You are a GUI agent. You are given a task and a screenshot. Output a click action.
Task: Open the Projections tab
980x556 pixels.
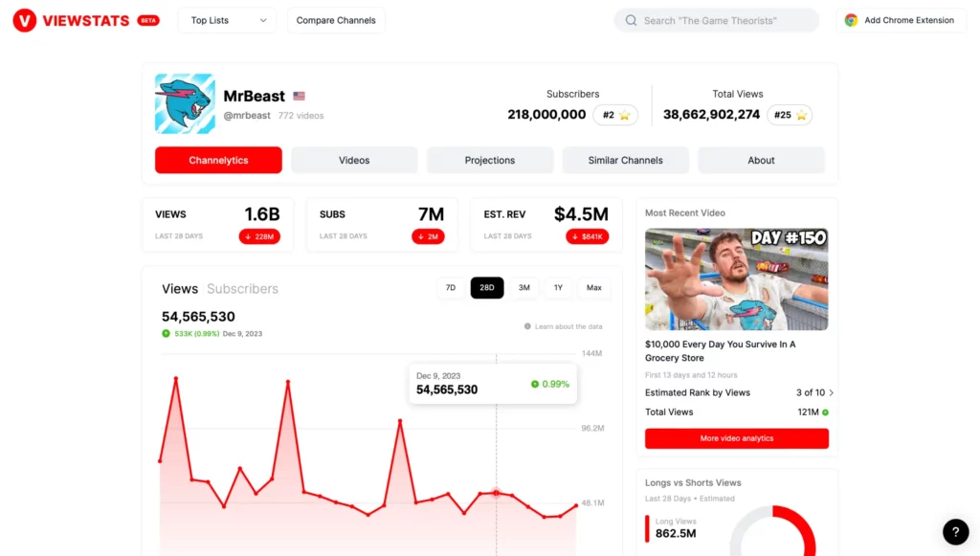tap(490, 160)
